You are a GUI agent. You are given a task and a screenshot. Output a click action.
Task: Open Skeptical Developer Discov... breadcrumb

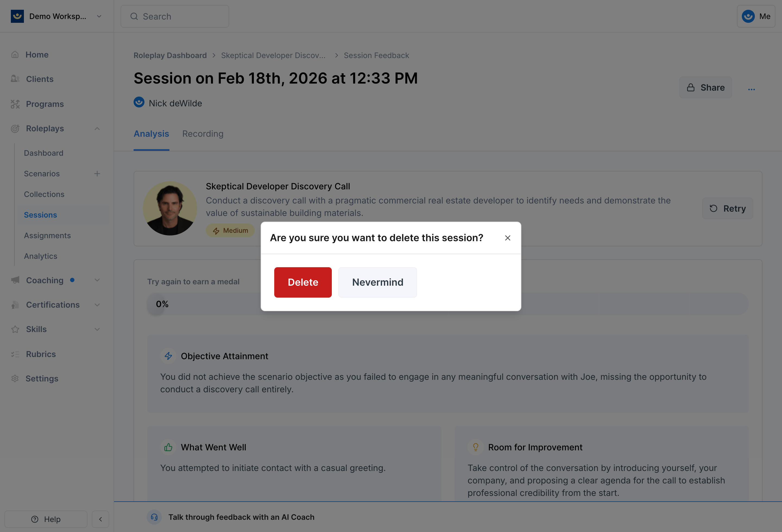click(273, 56)
